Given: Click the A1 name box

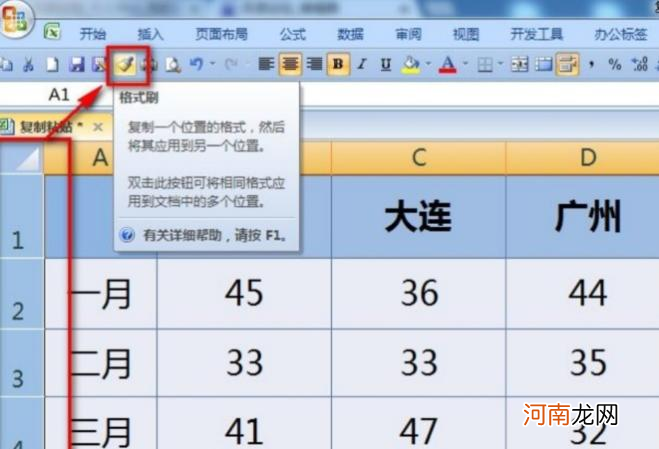Looking at the screenshot, I should click(x=58, y=95).
